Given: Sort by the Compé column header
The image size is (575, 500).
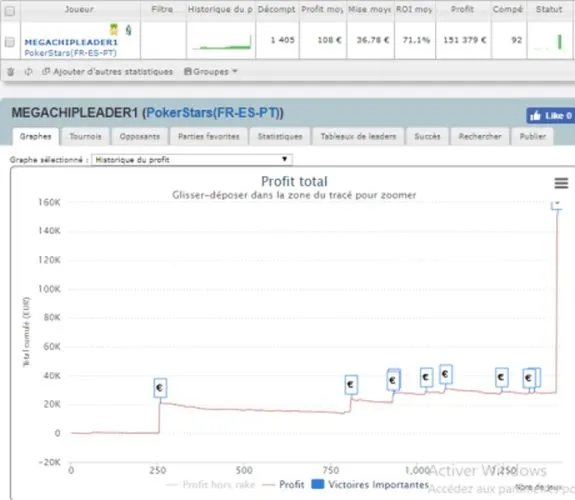Looking at the screenshot, I should coord(508,10).
